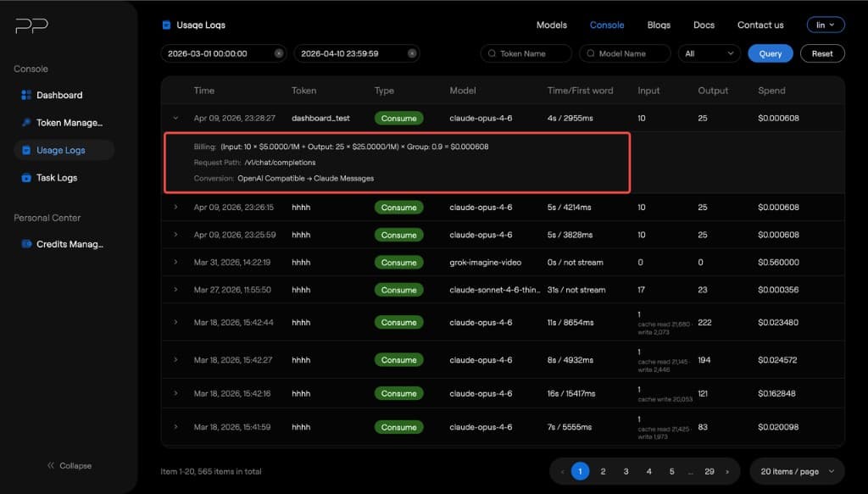Click Consume tag in dashboard_test row
868x494 pixels.
[x=398, y=119]
